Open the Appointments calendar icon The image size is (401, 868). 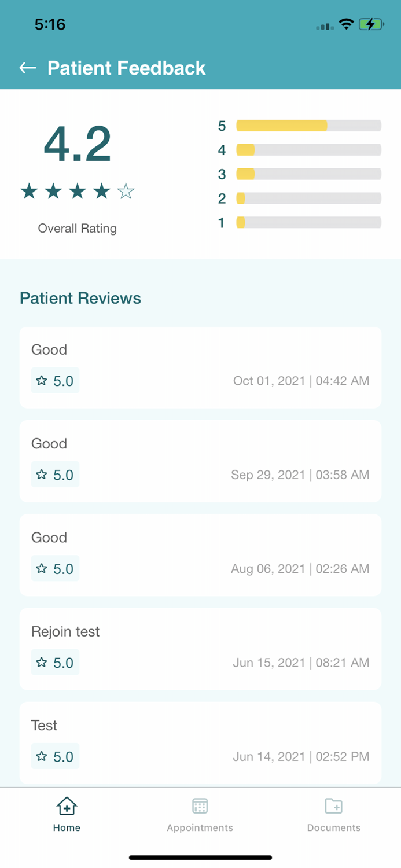(200, 806)
